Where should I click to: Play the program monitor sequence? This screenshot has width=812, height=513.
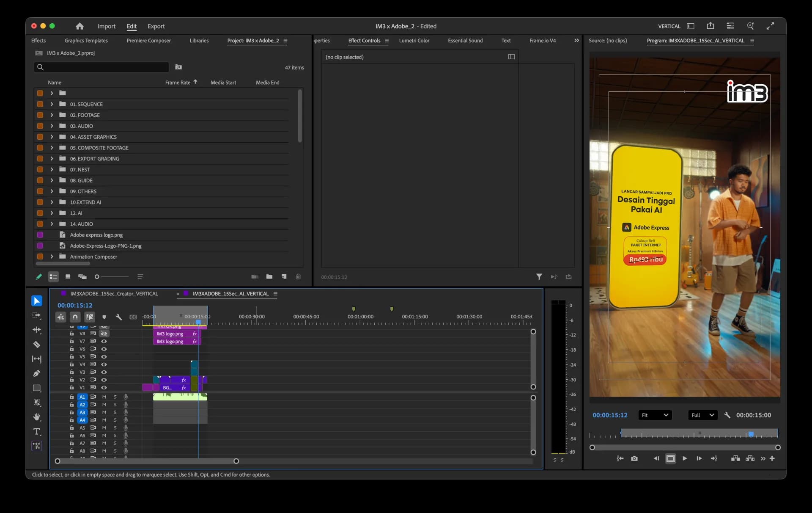[x=685, y=458]
